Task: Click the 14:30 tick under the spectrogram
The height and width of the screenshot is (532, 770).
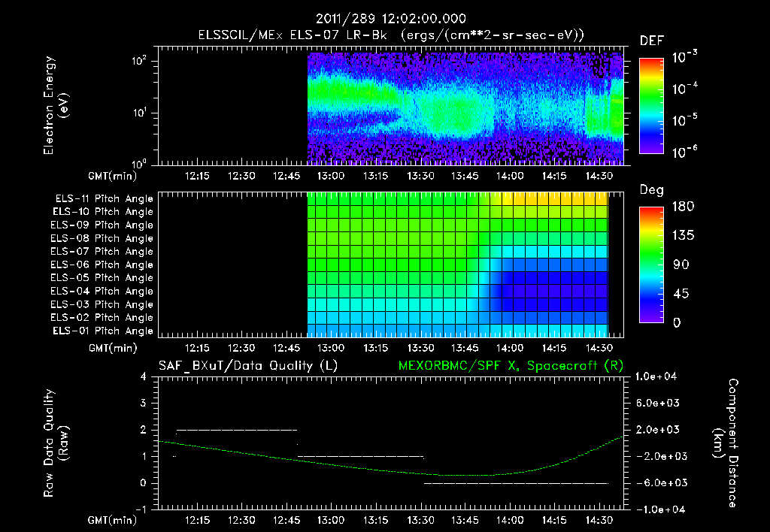Action: pyautogui.click(x=599, y=176)
